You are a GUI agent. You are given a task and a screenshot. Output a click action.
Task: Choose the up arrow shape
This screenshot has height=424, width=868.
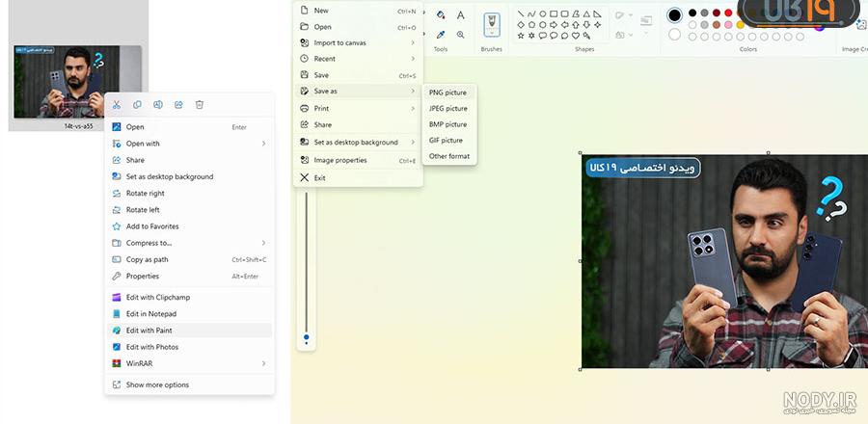click(x=576, y=25)
